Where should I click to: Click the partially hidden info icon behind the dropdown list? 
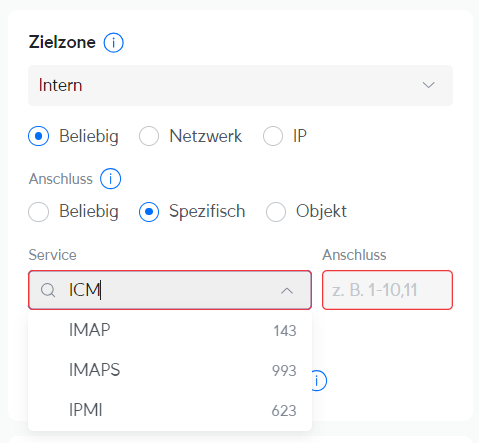point(319,380)
